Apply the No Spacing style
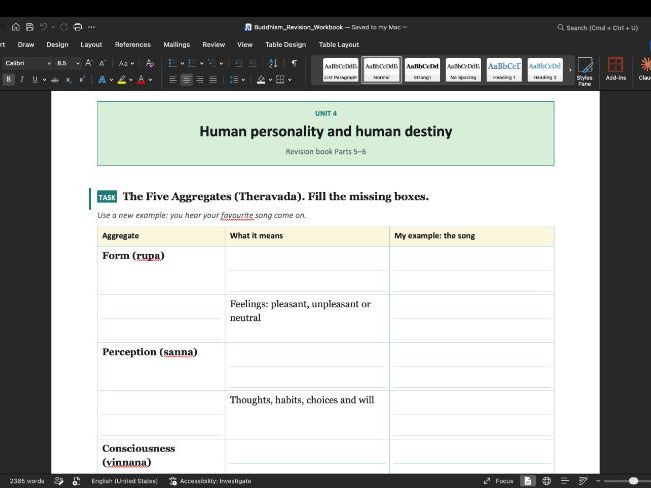Screen dimensions: 651x488 tap(463, 70)
